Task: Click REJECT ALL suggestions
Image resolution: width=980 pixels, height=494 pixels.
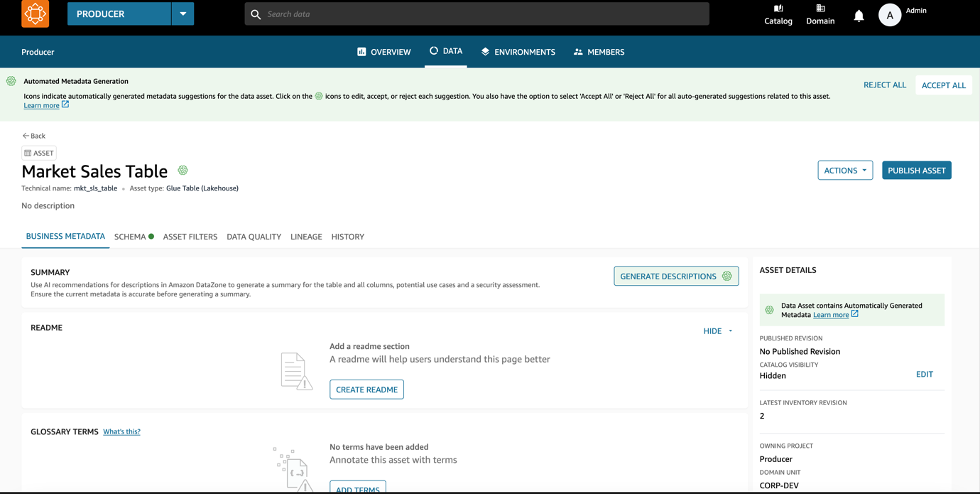Action: [x=885, y=85]
